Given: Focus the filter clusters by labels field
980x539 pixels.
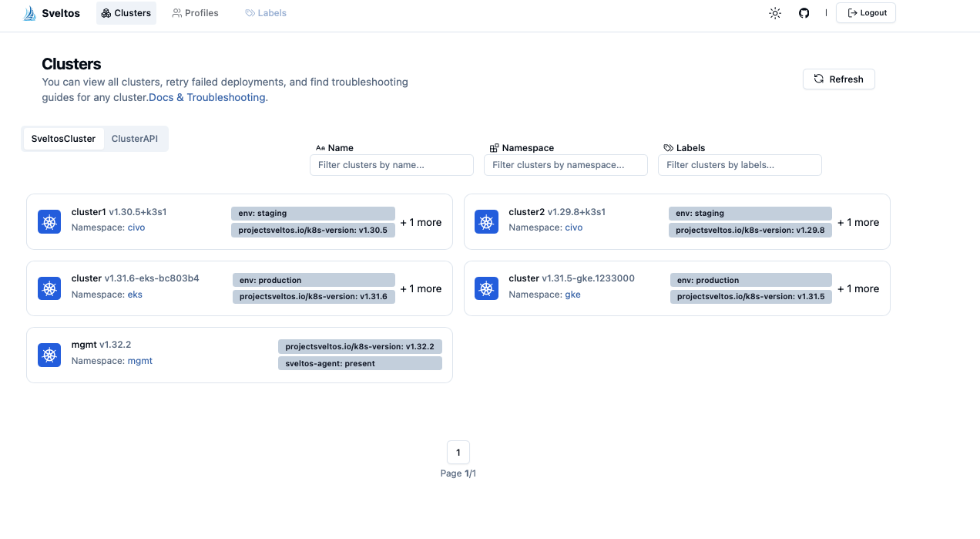Looking at the screenshot, I should coord(740,165).
